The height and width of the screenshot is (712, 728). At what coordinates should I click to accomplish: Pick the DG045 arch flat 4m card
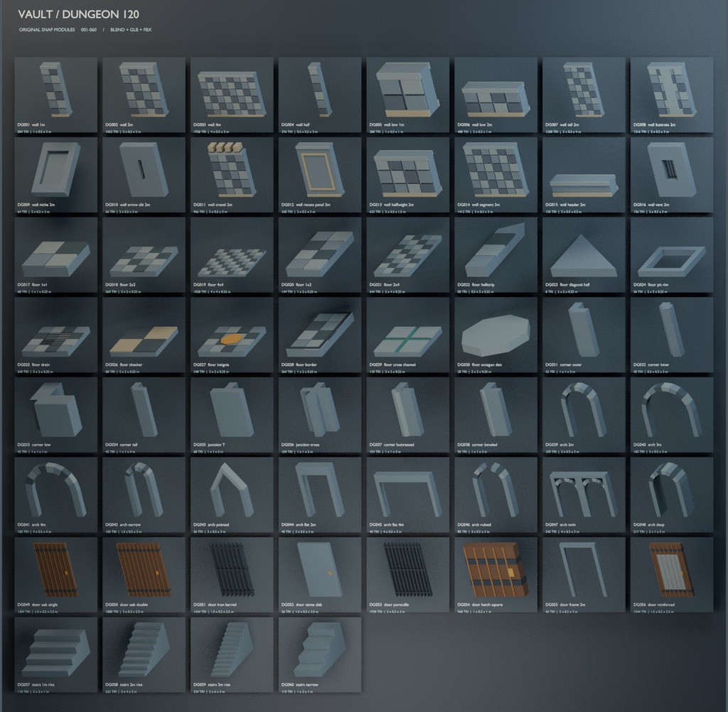click(408, 495)
